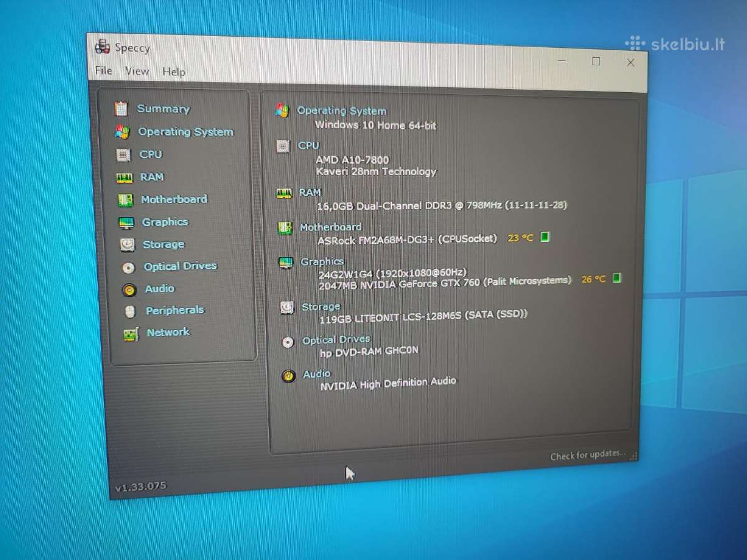This screenshot has width=747, height=560.
Task: Click the Network card icon in sidebar
Action: point(131,334)
